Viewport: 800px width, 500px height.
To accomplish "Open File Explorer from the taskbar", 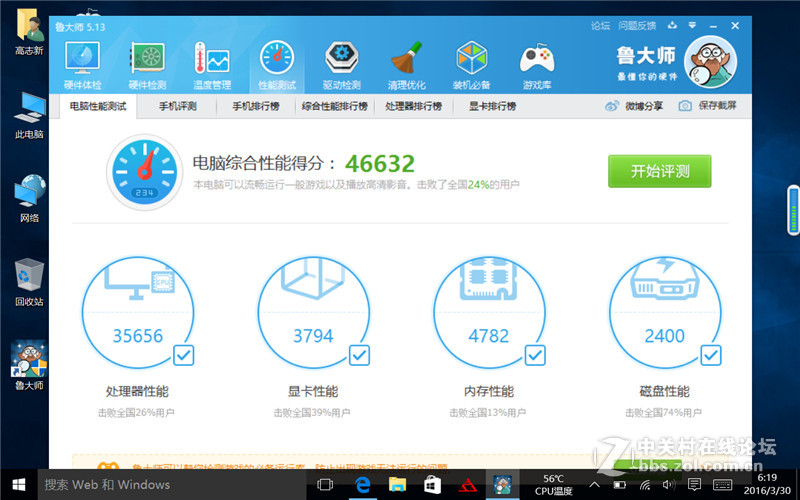I will (x=397, y=485).
